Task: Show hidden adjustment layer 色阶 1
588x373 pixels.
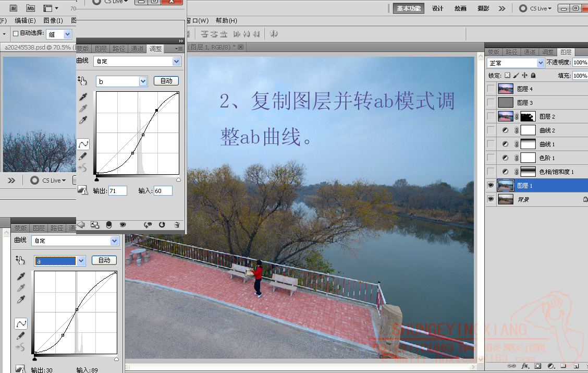Action: 491,158
